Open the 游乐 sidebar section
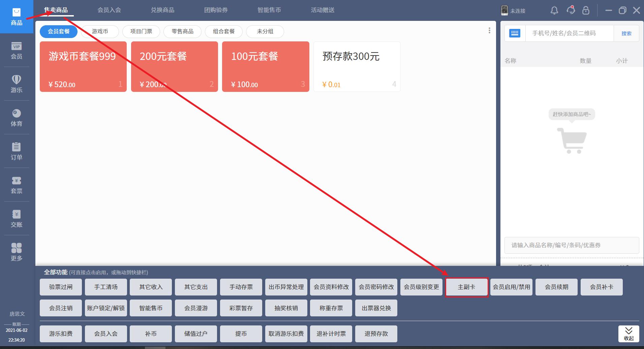The image size is (644, 349). tap(17, 84)
